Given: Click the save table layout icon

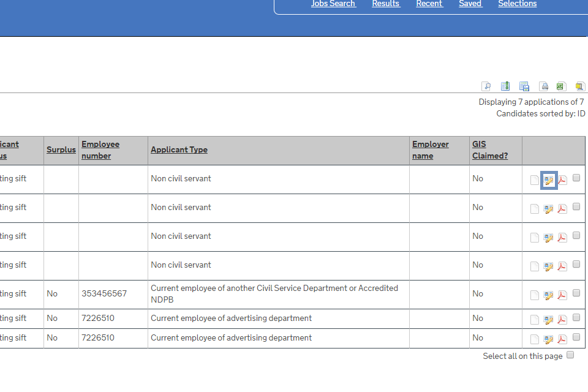Looking at the screenshot, I should [x=524, y=86].
